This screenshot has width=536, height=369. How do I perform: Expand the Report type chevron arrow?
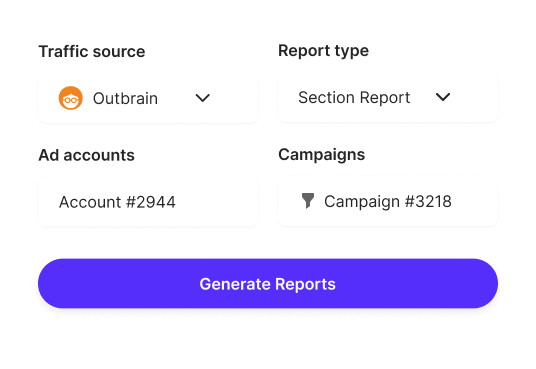pyautogui.click(x=443, y=97)
